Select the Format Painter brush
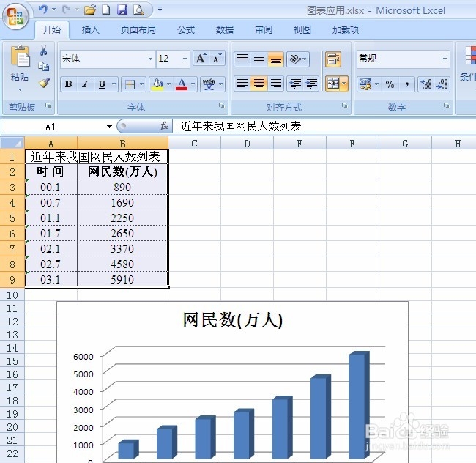The height and width of the screenshot is (463, 476). coord(45,83)
